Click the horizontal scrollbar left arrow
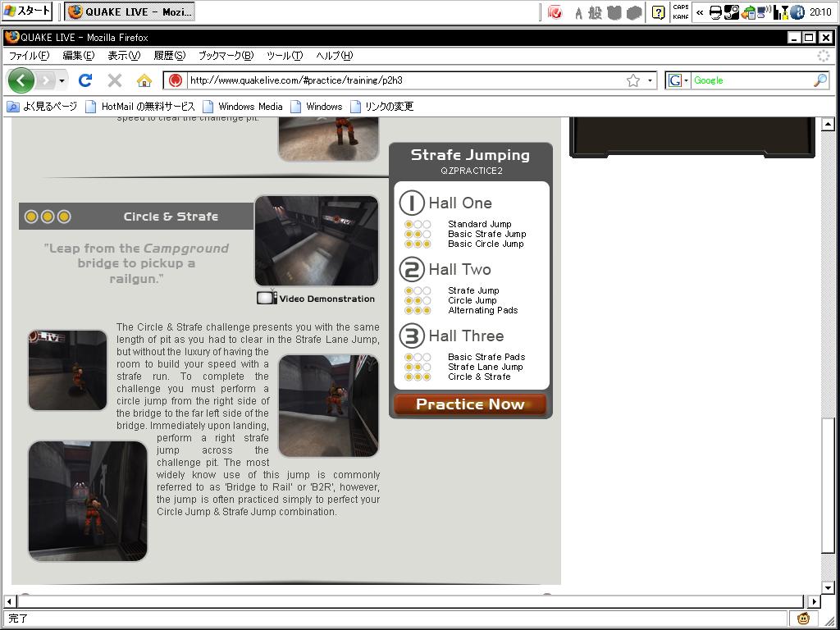The height and width of the screenshot is (630, 840). pyautogui.click(x=9, y=601)
